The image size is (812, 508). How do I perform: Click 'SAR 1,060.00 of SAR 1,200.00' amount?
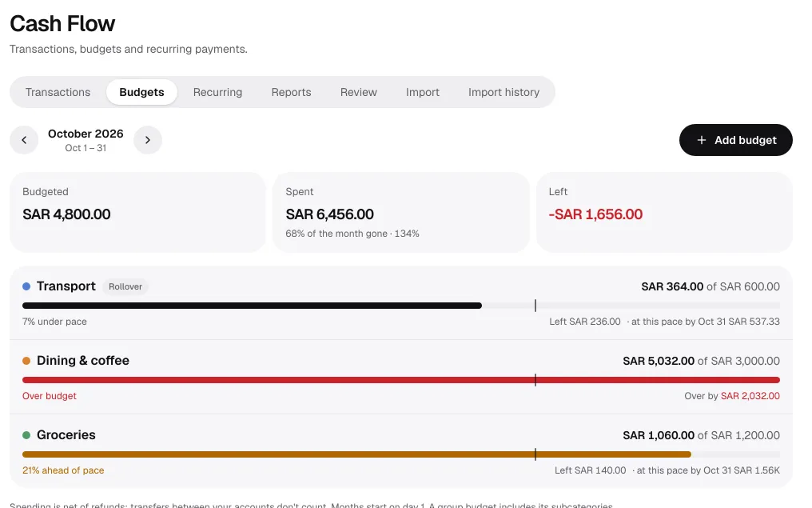(701, 435)
